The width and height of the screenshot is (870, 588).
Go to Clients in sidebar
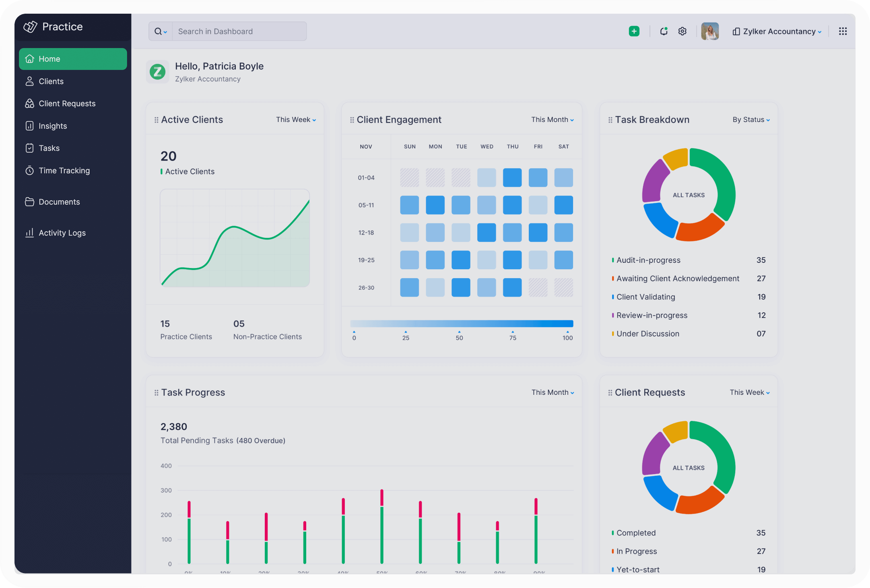coord(51,81)
